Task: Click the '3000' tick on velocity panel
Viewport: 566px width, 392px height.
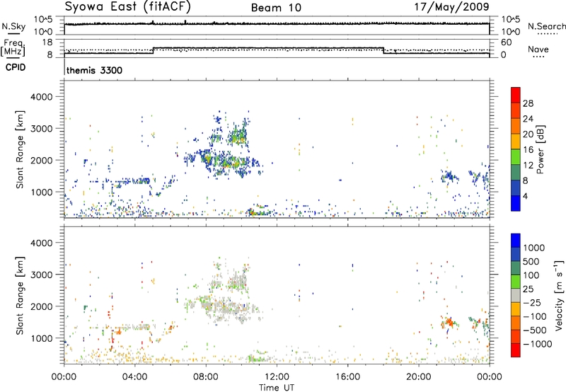Action: (42, 275)
